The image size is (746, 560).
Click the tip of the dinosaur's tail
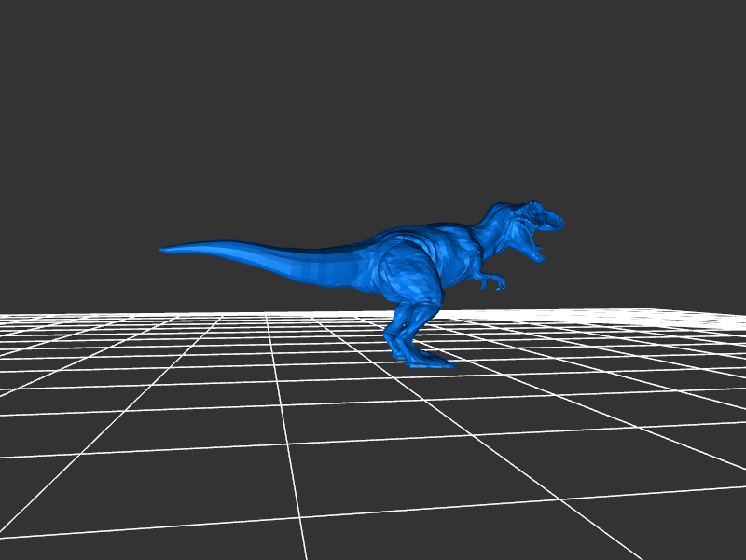[164, 249]
